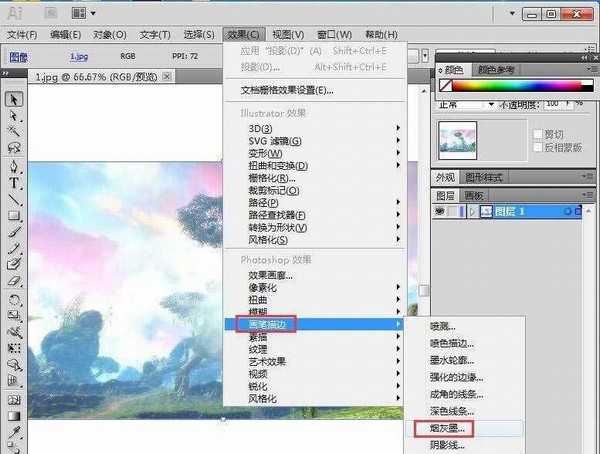The image size is (600, 454).
Task: Select the Rectangle tool
Action: pos(15,215)
